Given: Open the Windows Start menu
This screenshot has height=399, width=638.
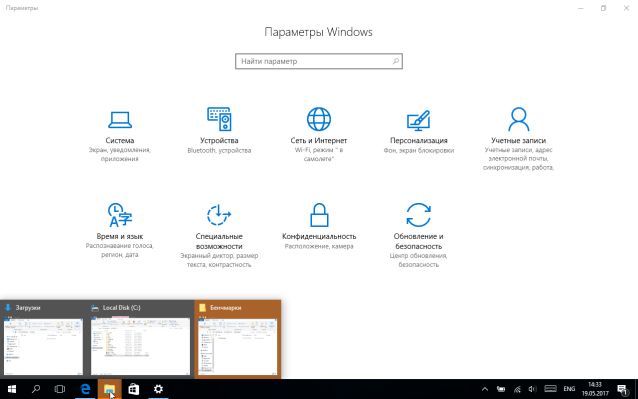Looking at the screenshot, I should pos(12,389).
